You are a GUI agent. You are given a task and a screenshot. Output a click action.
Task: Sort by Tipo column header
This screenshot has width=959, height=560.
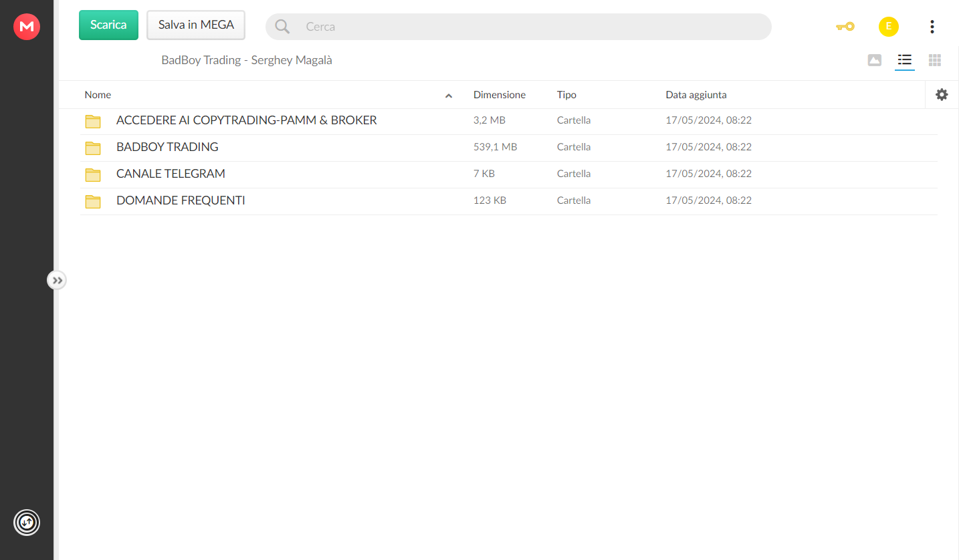coord(566,95)
